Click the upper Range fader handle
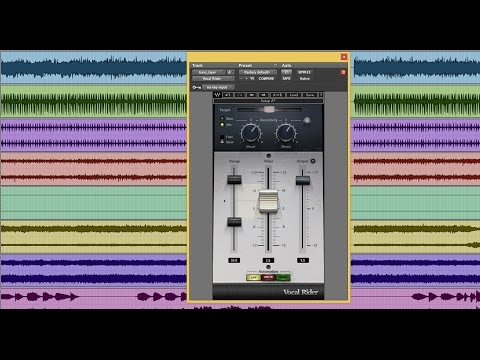This screenshot has height=360, width=480. pyautogui.click(x=234, y=179)
